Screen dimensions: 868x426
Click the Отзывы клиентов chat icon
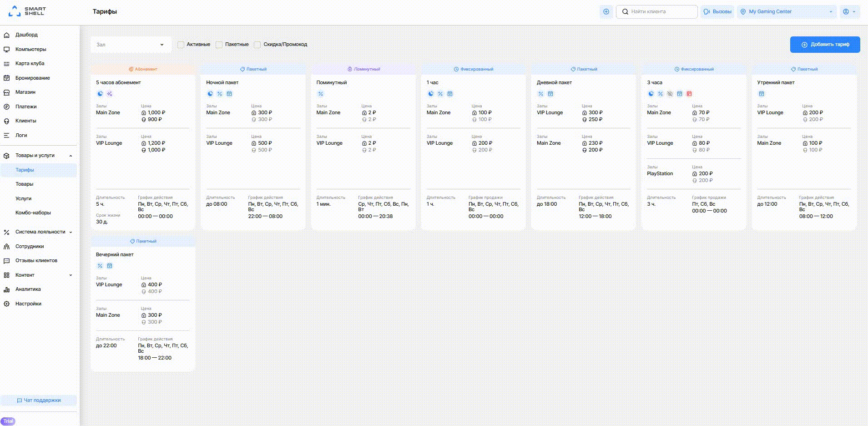(x=6, y=261)
